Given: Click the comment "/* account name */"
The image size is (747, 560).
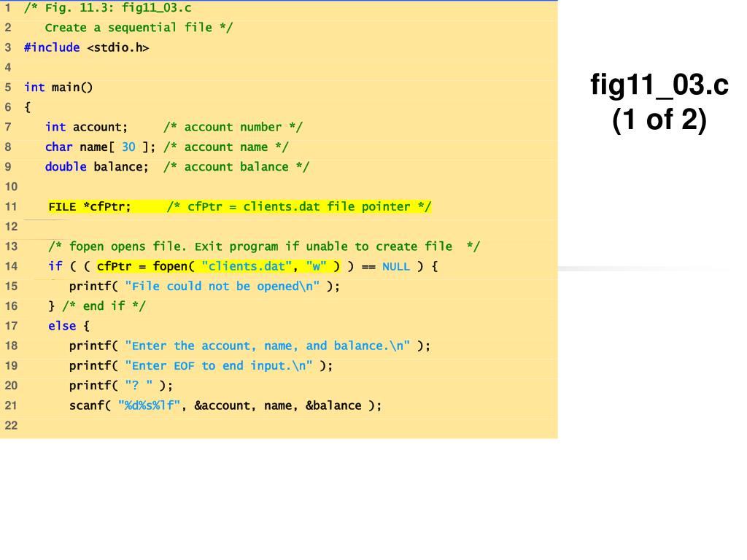Looking at the screenshot, I should (226, 147).
